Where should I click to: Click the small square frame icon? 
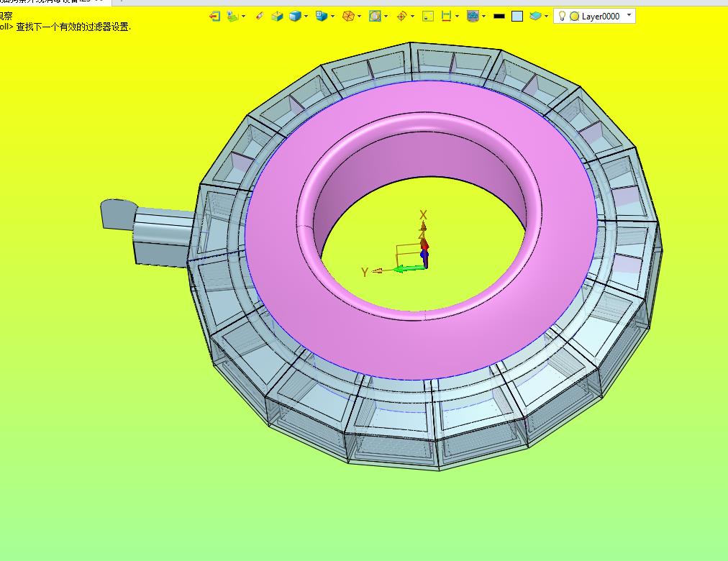tap(428, 17)
